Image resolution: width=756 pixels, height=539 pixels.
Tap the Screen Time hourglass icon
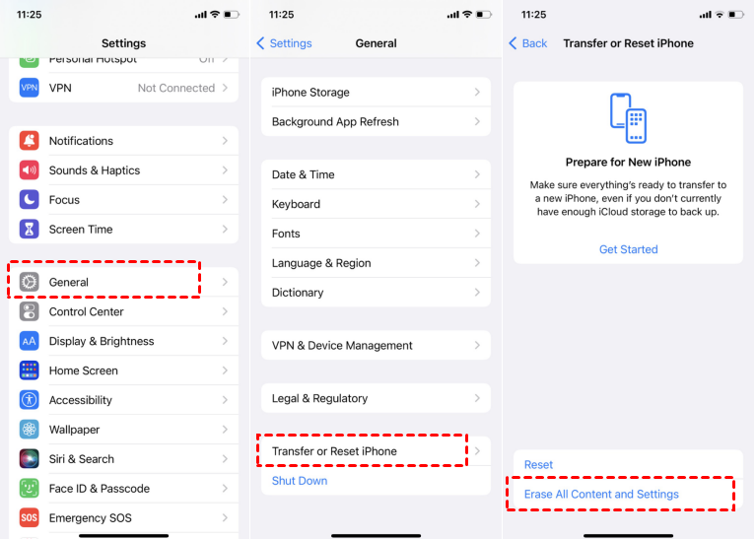29,229
